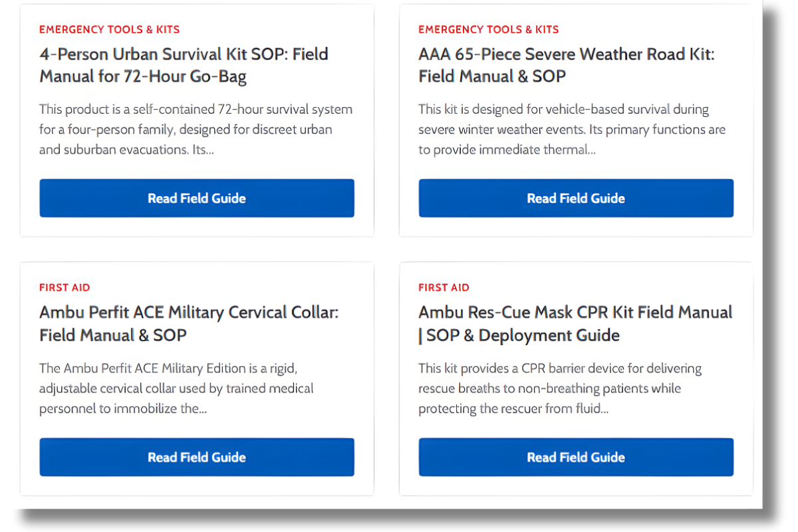Click the 72-hour survival system description excerpt

tap(196, 129)
